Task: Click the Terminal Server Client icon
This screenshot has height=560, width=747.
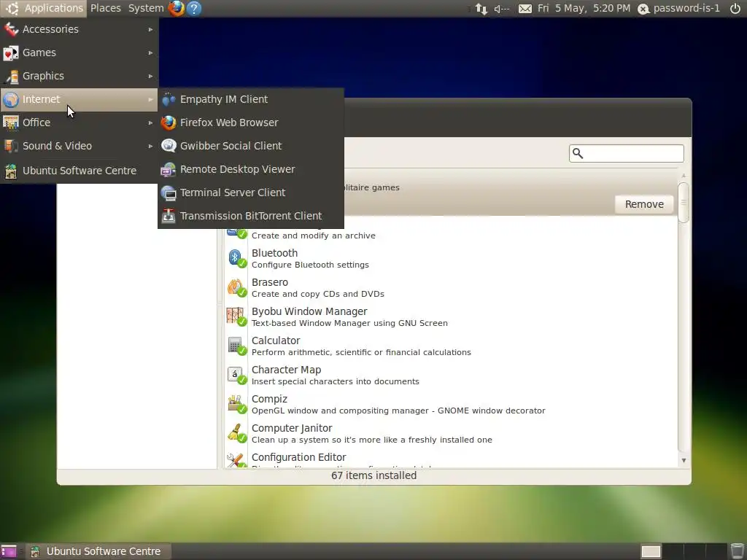Action: (x=169, y=192)
